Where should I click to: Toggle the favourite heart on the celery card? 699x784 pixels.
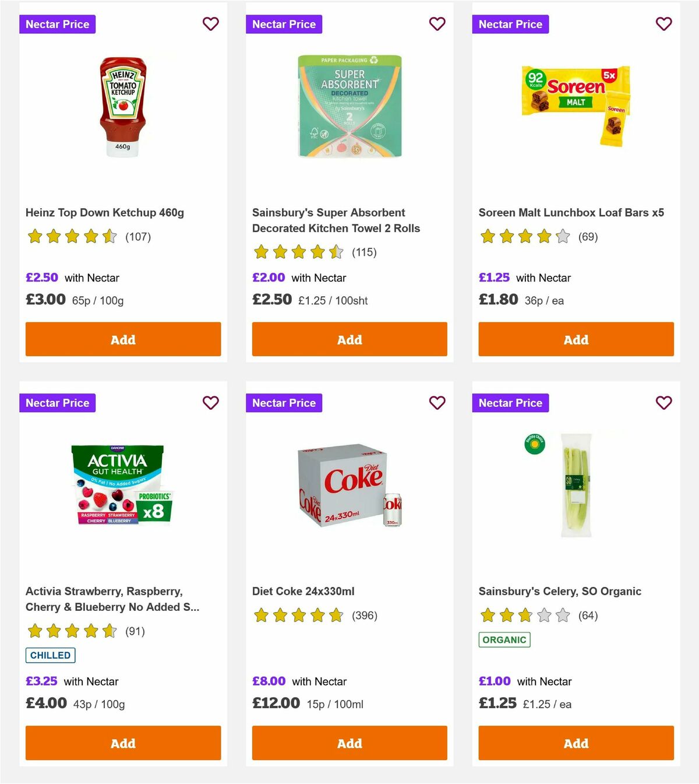click(x=663, y=403)
